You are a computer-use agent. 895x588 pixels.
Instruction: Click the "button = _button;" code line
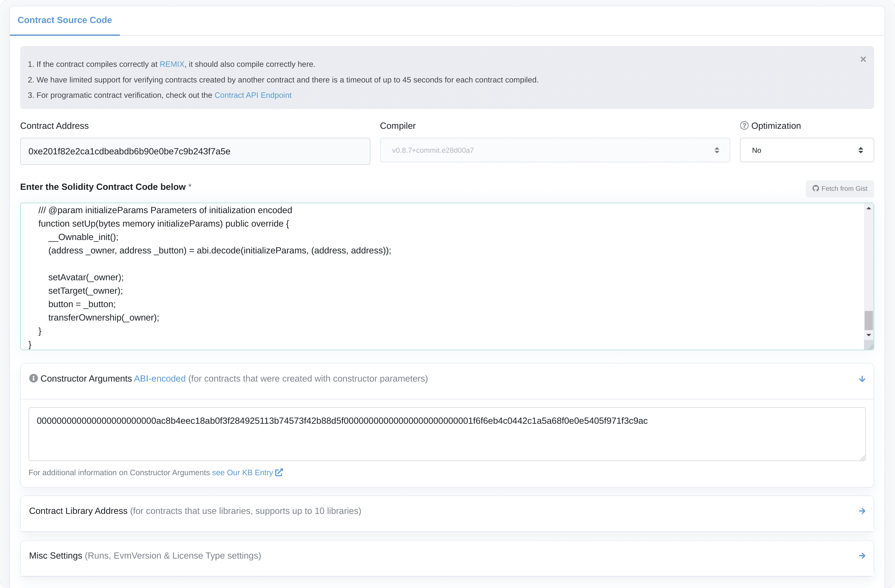click(x=82, y=304)
